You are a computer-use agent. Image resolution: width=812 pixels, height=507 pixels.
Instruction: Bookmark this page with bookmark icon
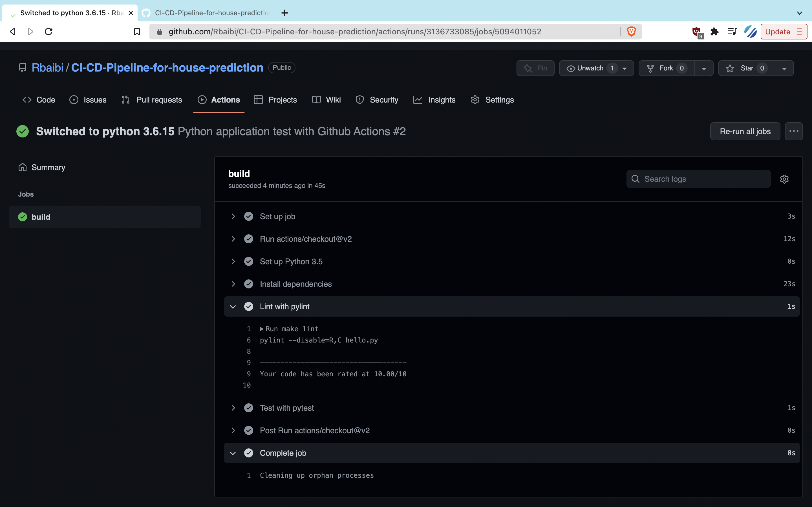click(137, 32)
